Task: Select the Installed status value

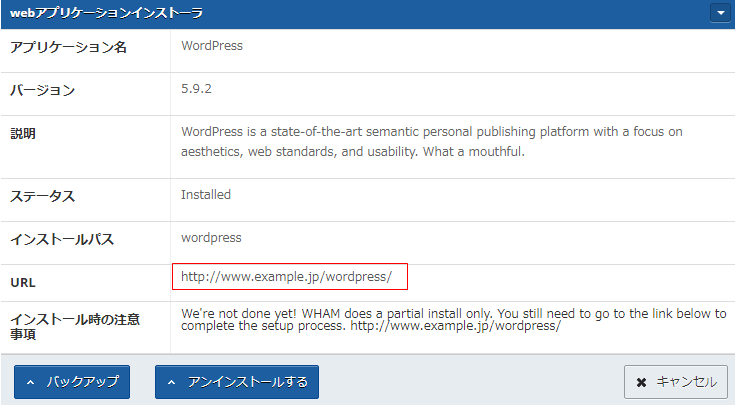Action: pos(205,195)
